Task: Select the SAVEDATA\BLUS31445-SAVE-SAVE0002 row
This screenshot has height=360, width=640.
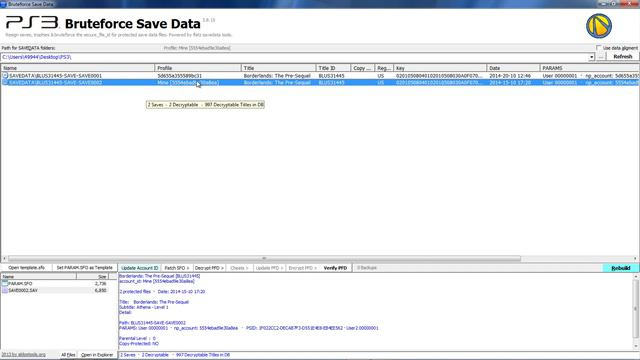Action: click(320, 82)
